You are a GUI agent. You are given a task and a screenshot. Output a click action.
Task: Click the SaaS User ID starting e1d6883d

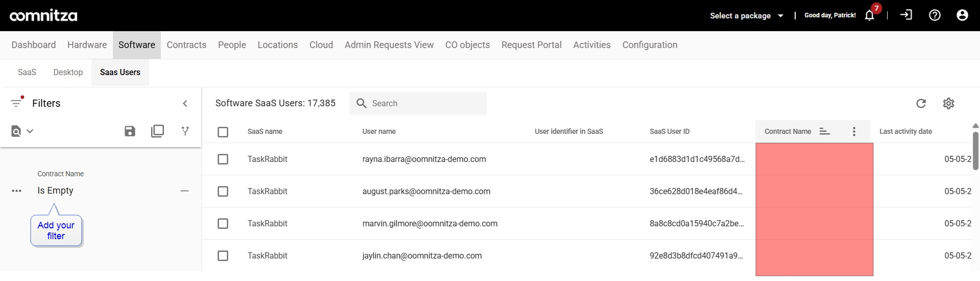tap(697, 159)
